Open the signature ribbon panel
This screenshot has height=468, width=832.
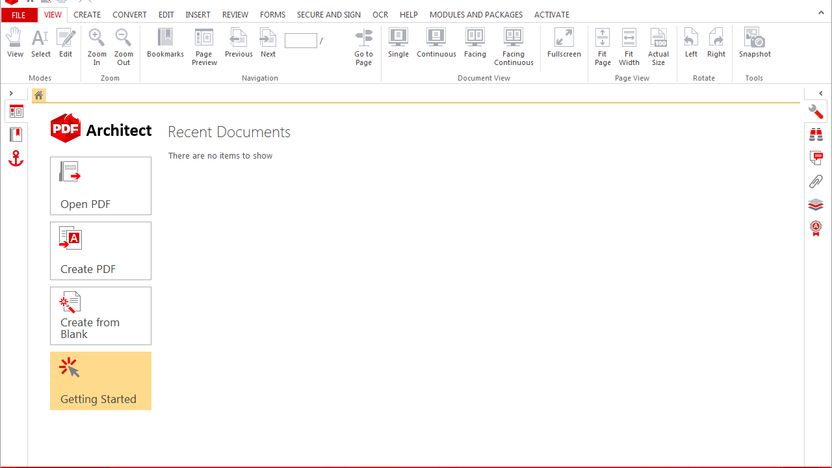[816, 228]
